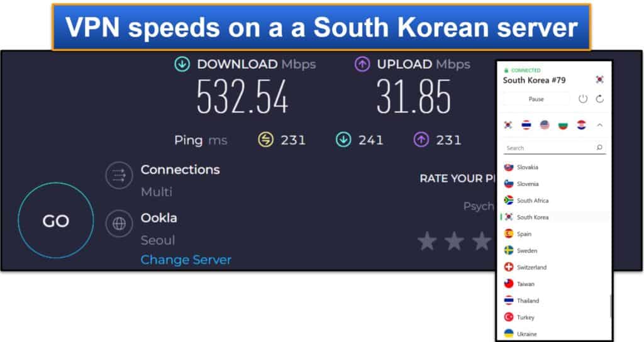Select the United States flag in recent servers

tap(545, 125)
